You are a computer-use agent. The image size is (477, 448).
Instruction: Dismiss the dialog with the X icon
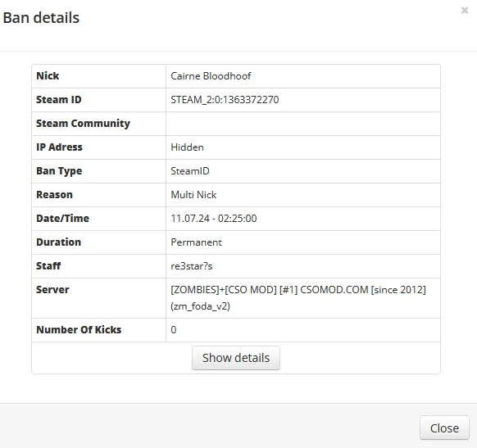click(465, 11)
